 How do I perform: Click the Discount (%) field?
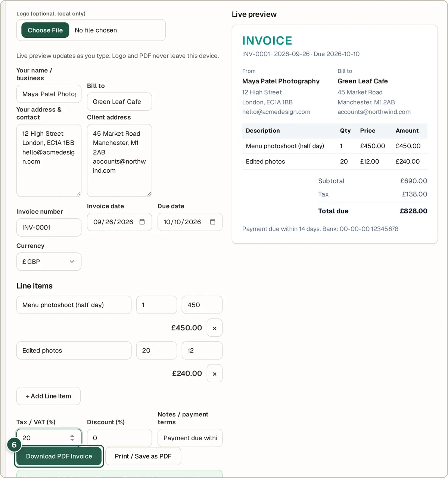coord(119,438)
